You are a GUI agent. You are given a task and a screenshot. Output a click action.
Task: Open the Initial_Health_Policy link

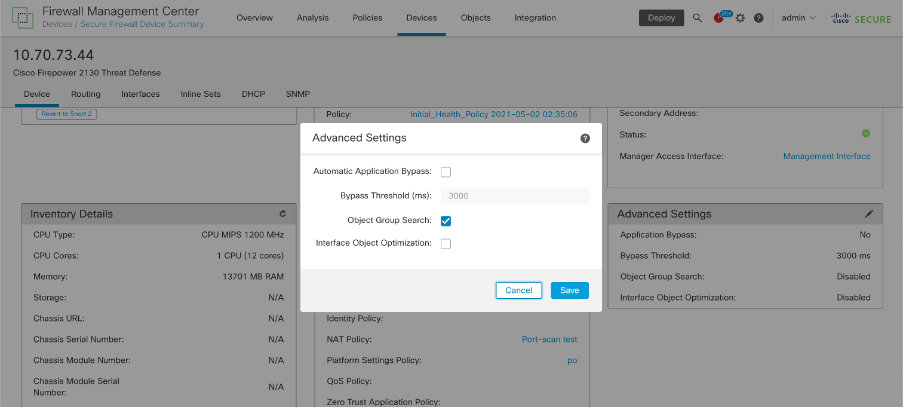[494, 114]
